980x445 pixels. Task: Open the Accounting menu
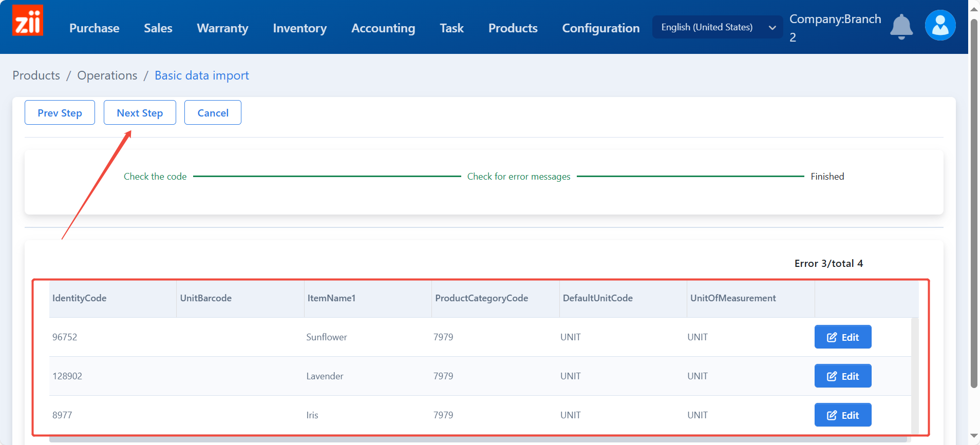click(x=383, y=28)
